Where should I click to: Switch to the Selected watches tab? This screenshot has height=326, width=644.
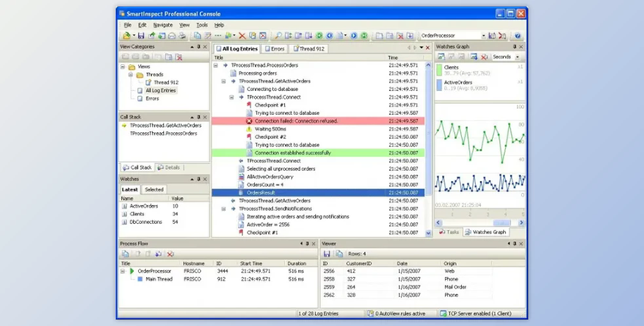[x=154, y=190]
